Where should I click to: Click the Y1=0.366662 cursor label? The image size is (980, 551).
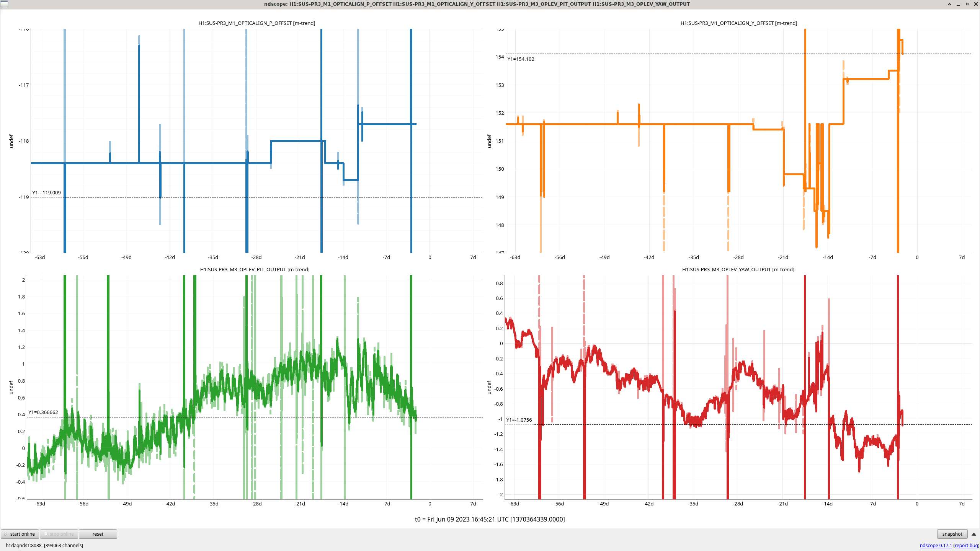click(x=43, y=412)
